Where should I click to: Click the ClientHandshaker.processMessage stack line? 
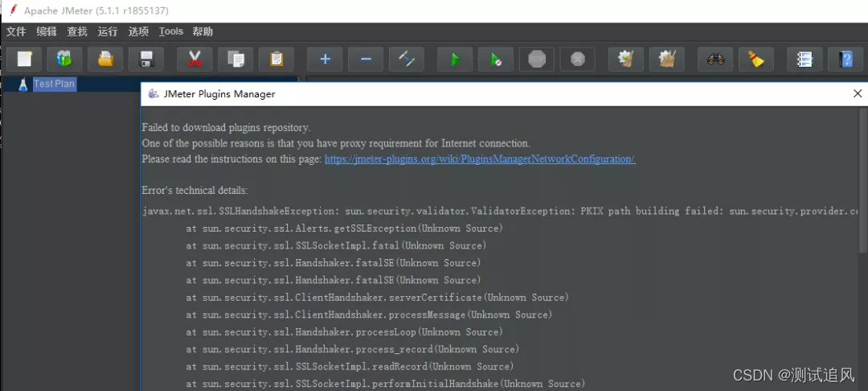[x=369, y=315]
